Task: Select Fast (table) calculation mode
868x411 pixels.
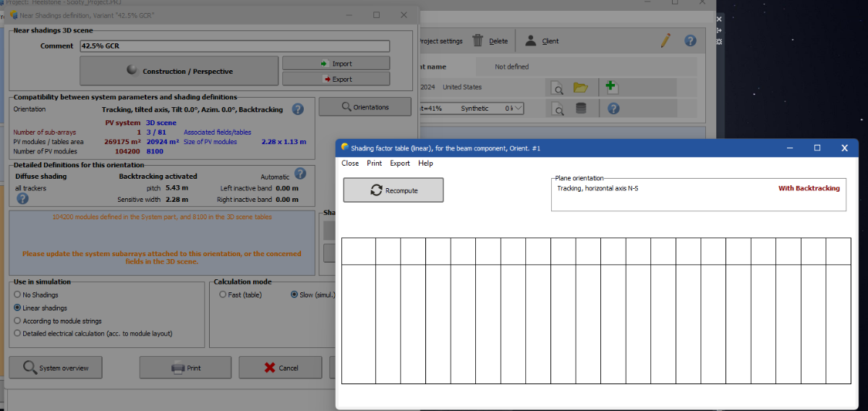Action: (223, 295)
